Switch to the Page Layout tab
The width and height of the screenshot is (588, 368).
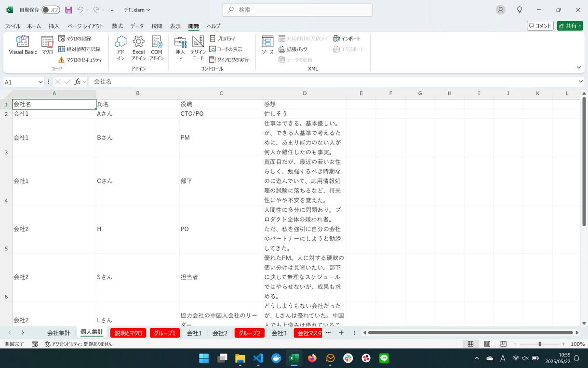pyautogui.click(x=85, y=26)
